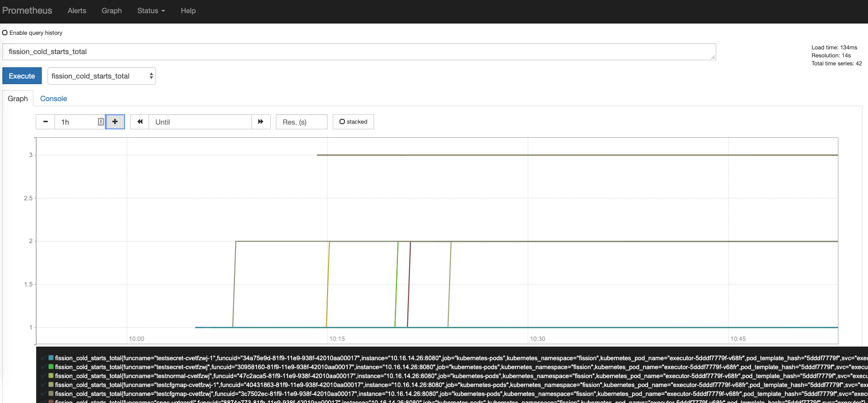The image size is (868, 403).
Task: Click checkmark of testsecret-cvetfzwj-1 legend series
Action: pyautogui.click(x=44, y=358)
